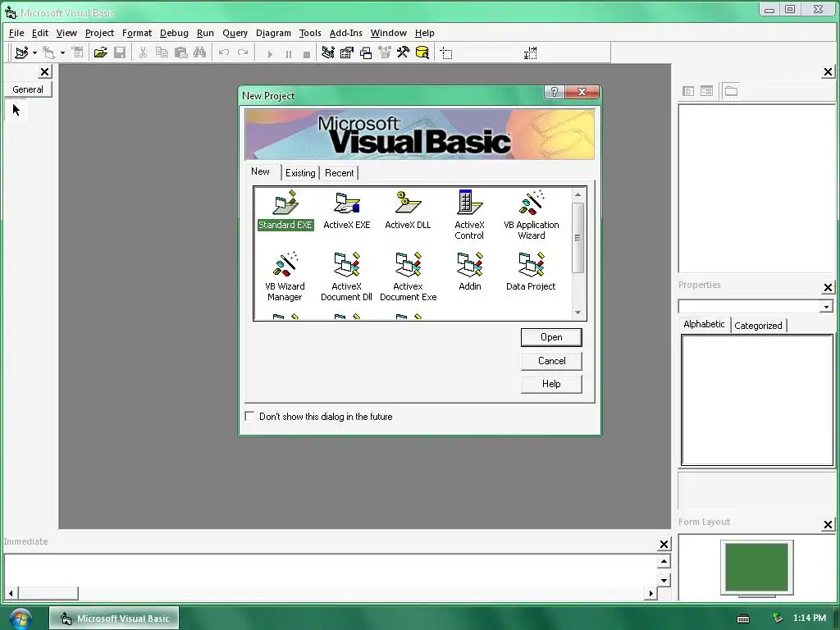840x630 pixels.
Task: Click the Copy toolbar icon
Action: (x=162, y=52)
